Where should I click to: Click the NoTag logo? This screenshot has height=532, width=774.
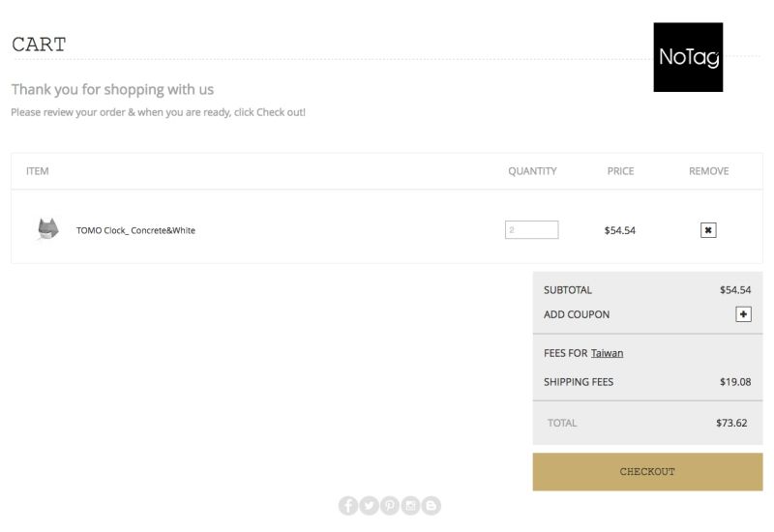(688, 57)
